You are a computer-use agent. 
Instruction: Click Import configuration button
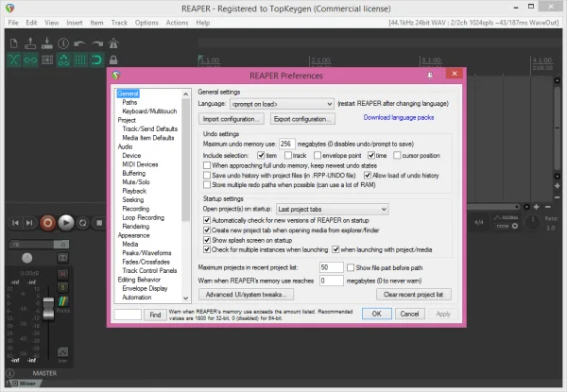click(232, 119)
